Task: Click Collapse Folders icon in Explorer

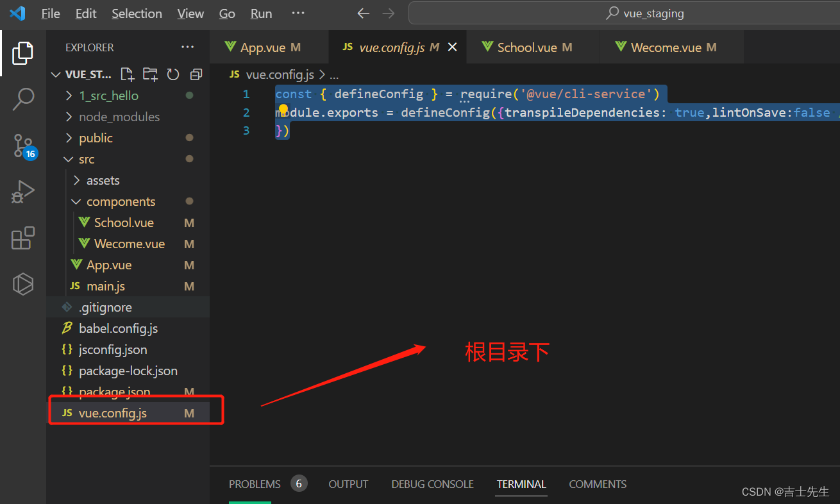Action: [196, 74]
